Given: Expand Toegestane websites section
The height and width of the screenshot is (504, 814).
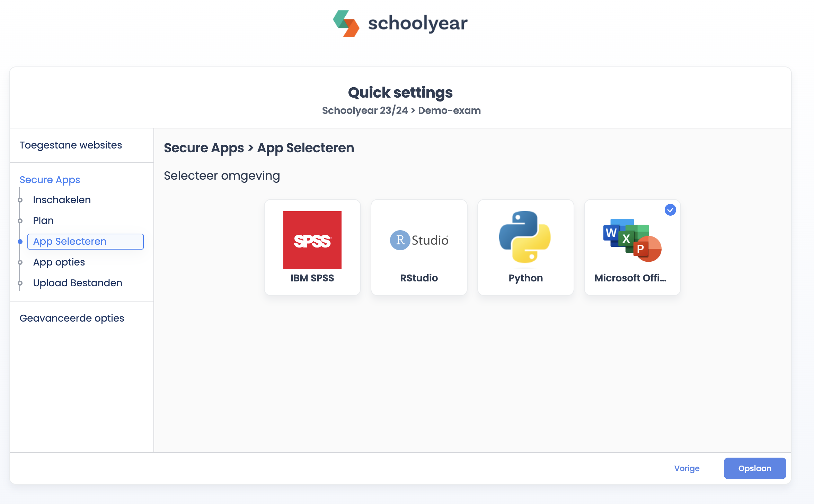Looking at the screenshot, I should [71, 145].
